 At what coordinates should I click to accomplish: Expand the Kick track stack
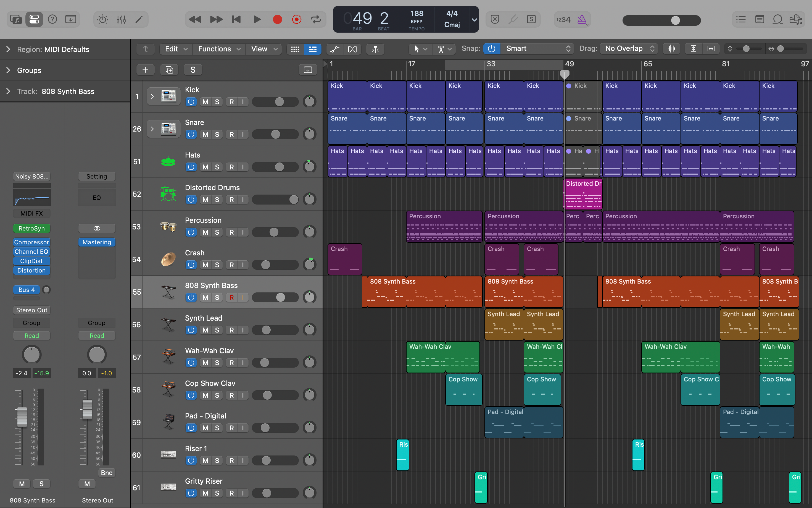point(152,96)
